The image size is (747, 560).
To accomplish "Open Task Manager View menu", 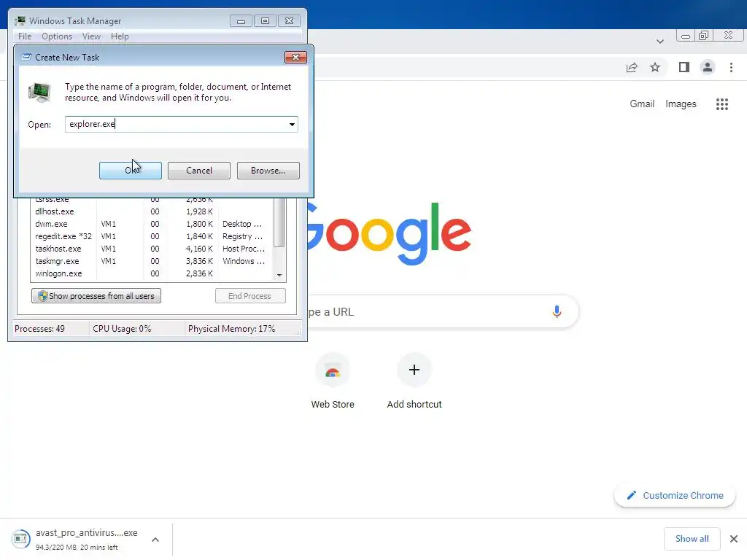I will (x=91, y=36).
